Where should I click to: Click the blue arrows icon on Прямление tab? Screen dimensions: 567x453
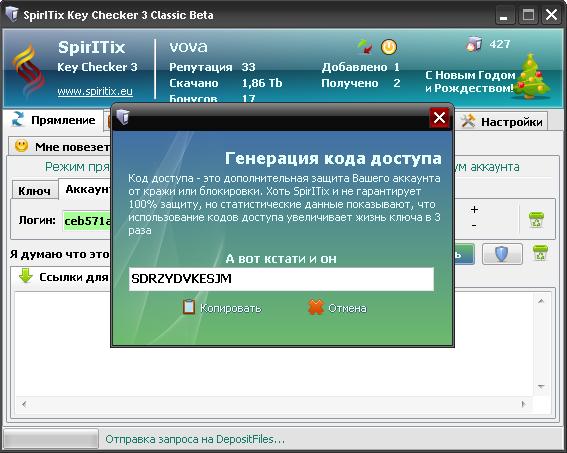point(18,119)
